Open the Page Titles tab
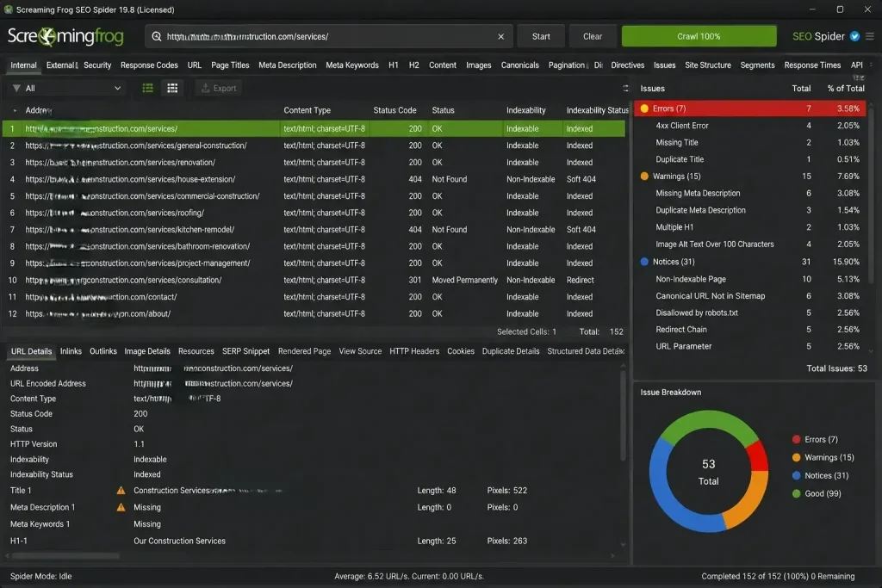Viewport: 882px width, 588px height. [x=230, y=65]
